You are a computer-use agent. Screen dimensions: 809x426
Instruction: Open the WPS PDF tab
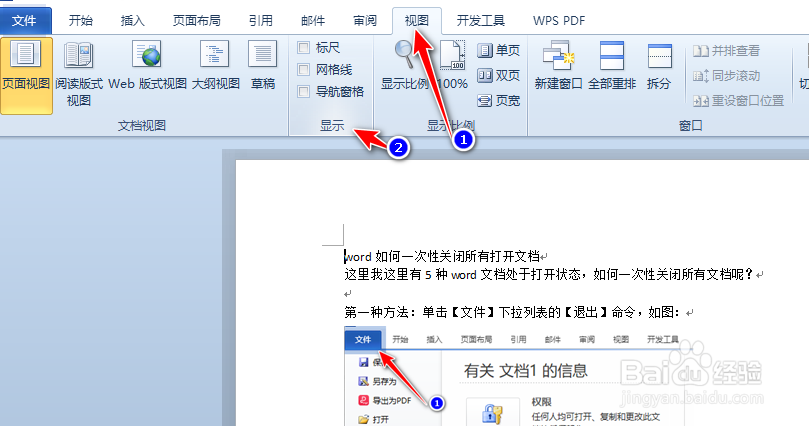559,21
